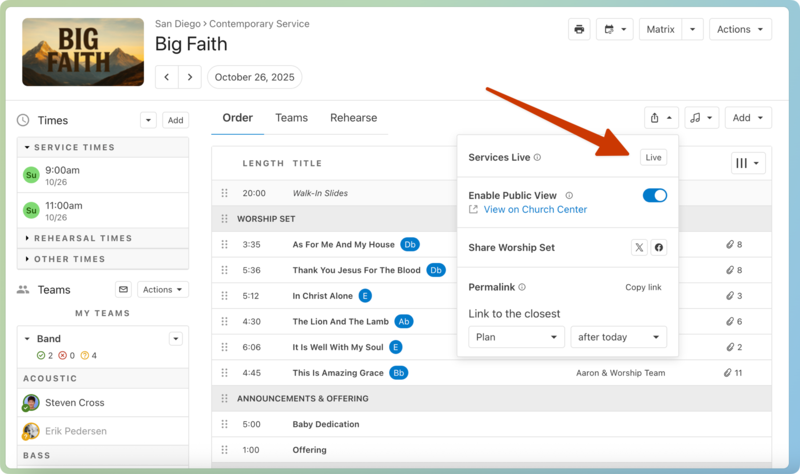The width and height of the screenshot is (800, 474).
Task: Switch to the Teams tab
Action: click(291, 118)
